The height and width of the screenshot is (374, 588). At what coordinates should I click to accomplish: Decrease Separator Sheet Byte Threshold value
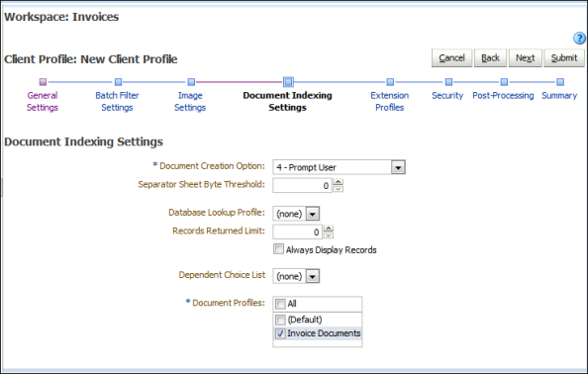pos(339,189)
